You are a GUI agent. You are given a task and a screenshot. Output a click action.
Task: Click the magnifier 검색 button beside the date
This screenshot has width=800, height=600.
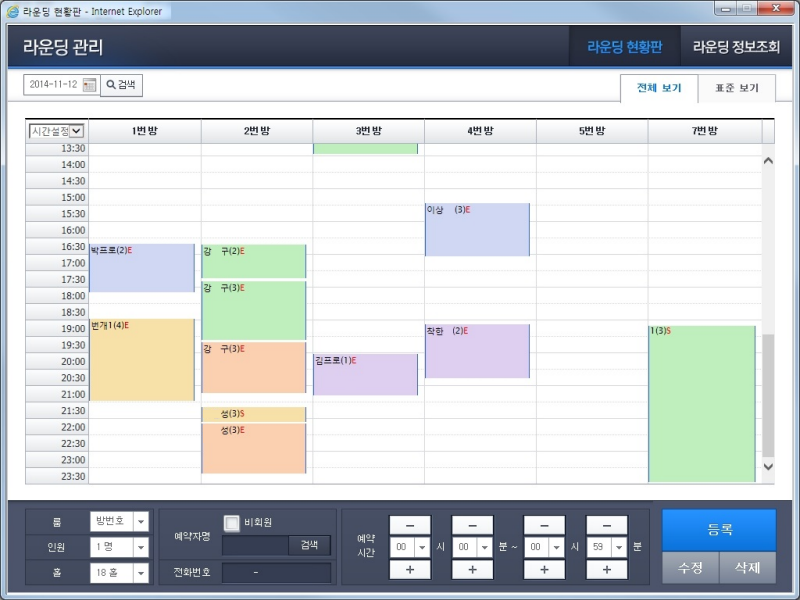tap(122, 85)
